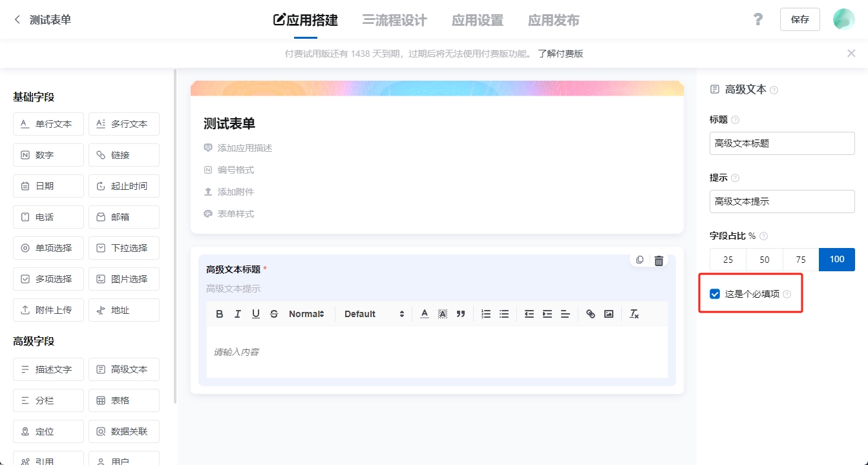Open the text color picker dropdown

coord(424,314)
